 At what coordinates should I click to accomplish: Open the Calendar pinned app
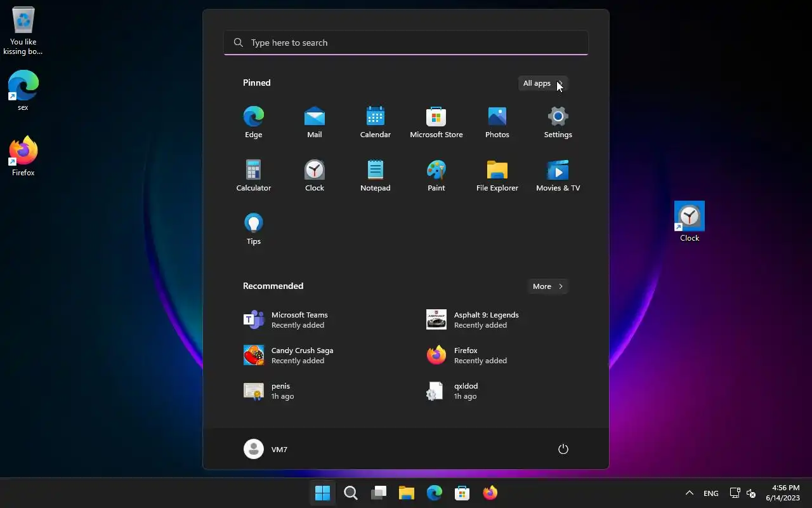[375, 122]
